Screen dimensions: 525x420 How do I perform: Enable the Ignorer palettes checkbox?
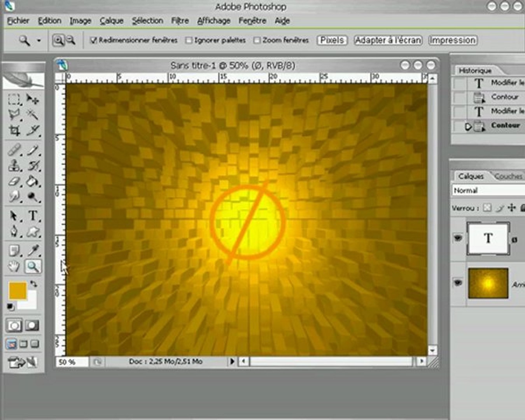point(189,40)
